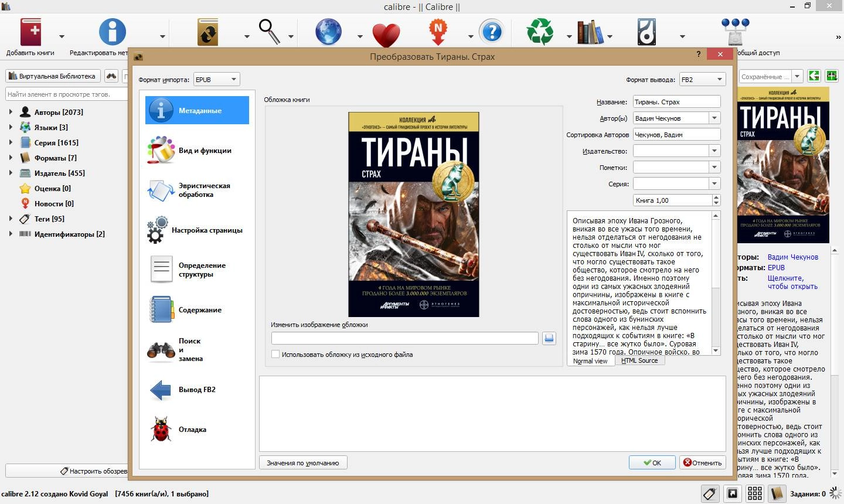
Task: Click cover grid icon in status bar
Action: [x=755, y=493]
